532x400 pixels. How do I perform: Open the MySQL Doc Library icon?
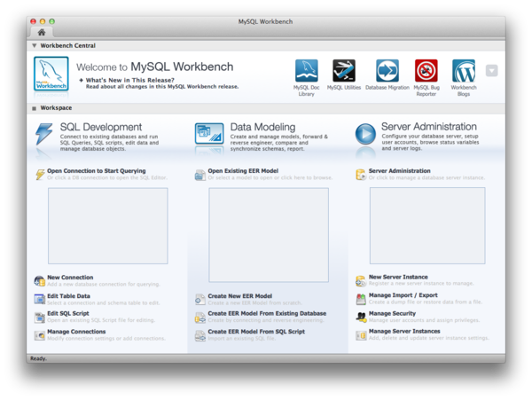(307, 71)
